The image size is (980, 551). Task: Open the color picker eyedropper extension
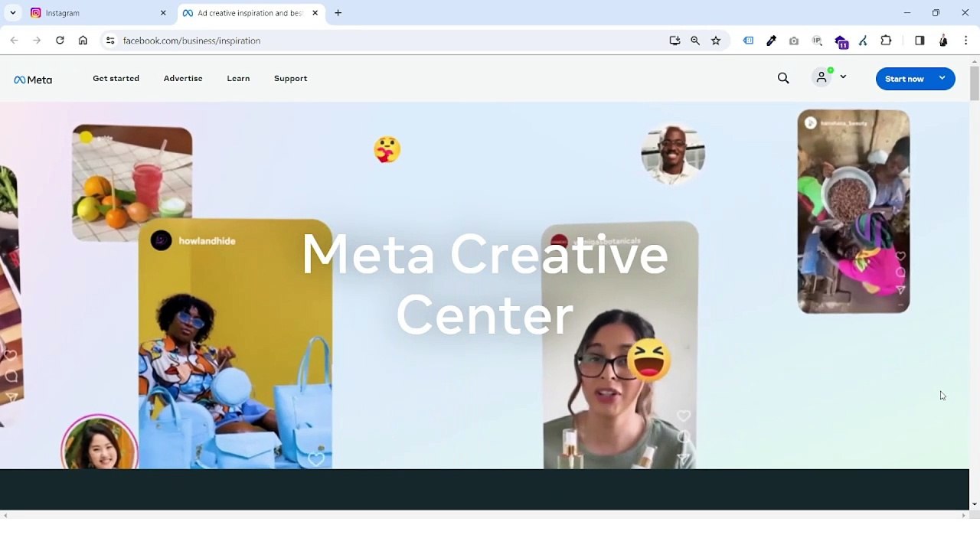click(771, 41)
